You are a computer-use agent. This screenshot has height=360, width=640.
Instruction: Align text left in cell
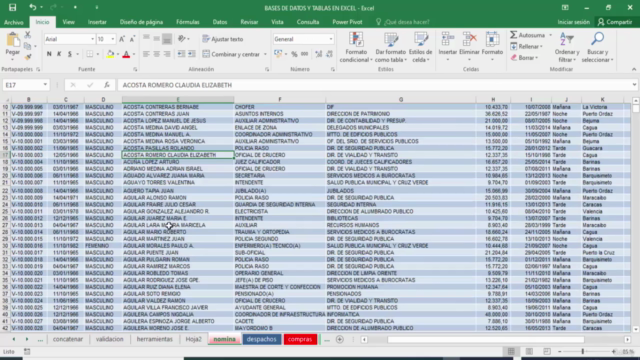(x=146, y=54)
